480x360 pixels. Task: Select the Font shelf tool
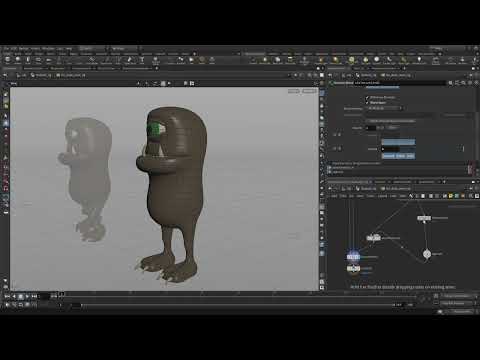pos(142,60)
